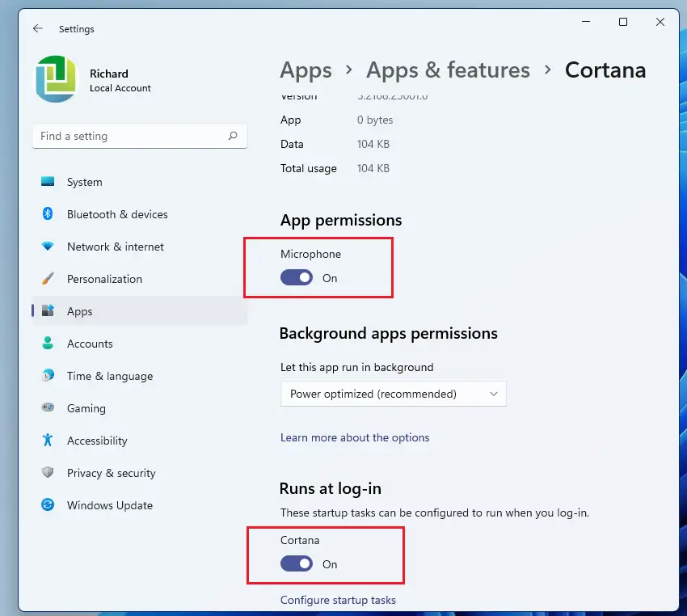Open Windows Update page

[x=140, y=505]
